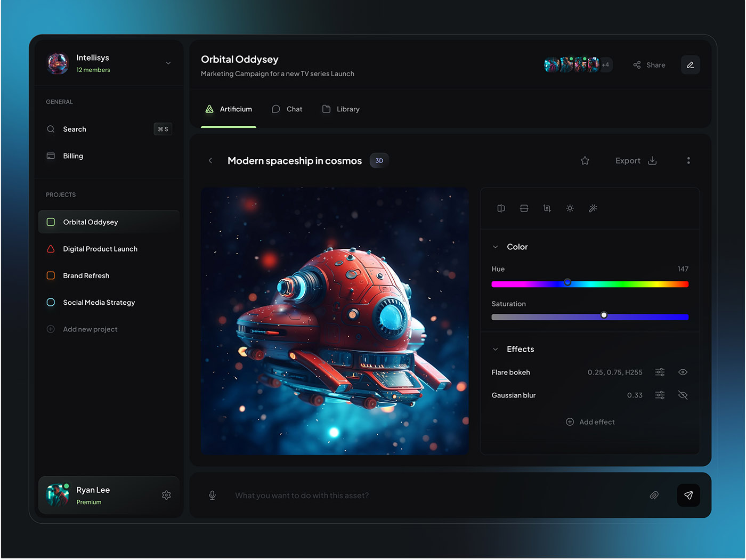Click the magic wand tool icon
The image size is (746, 560).
pos(593,208)
